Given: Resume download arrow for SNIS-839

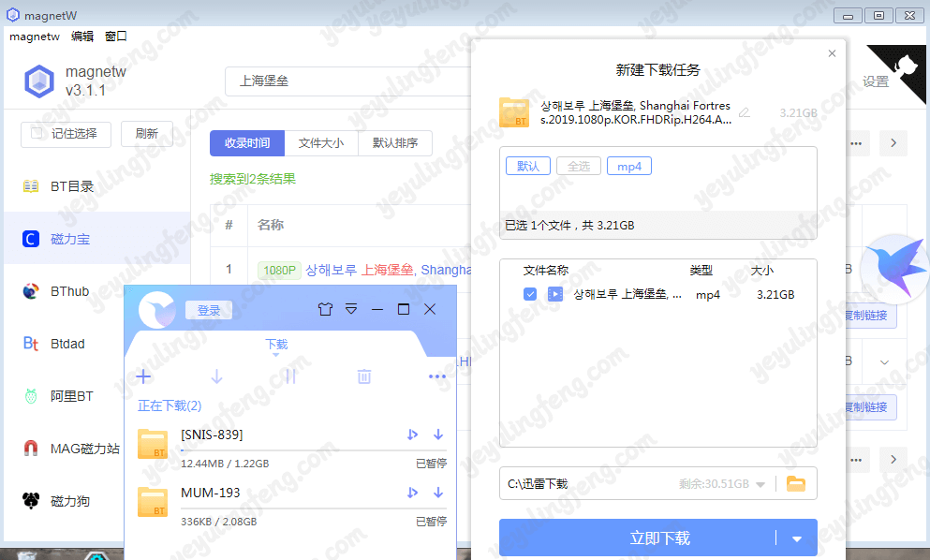Looking at the screenshot, I should [438, 435].
